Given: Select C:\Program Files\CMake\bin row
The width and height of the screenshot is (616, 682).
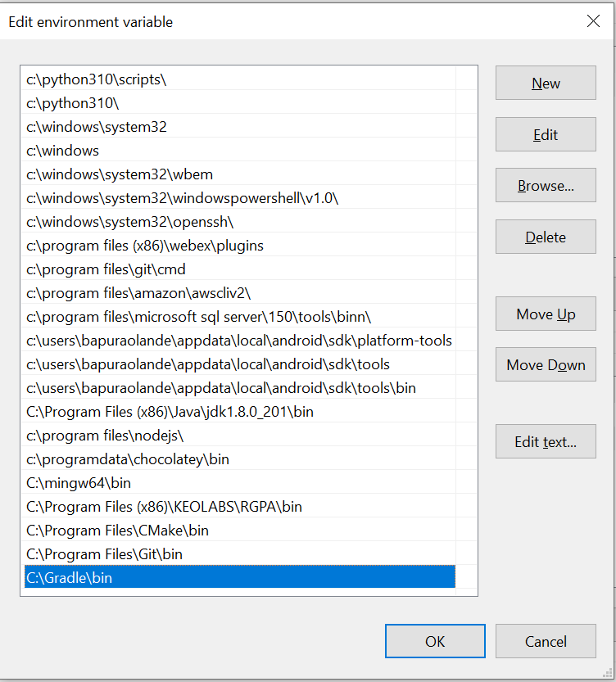Looking at the screenshot, I should [x=240, y=531].
